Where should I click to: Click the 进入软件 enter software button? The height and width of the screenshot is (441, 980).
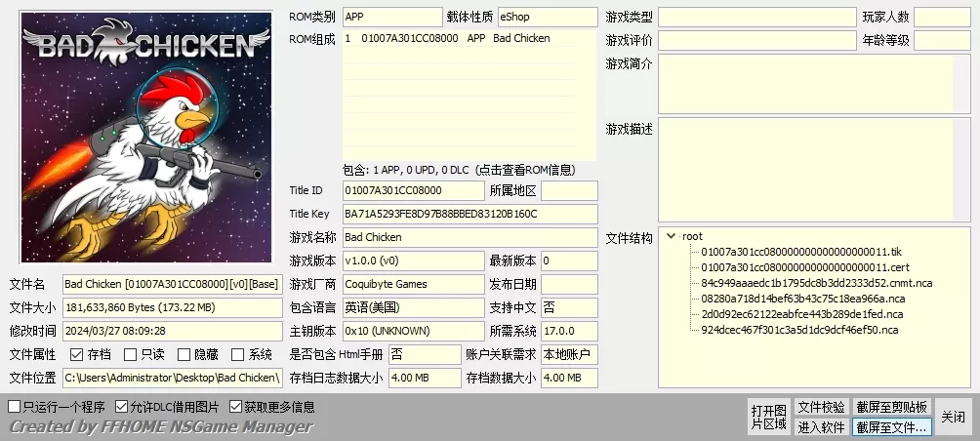821,426
